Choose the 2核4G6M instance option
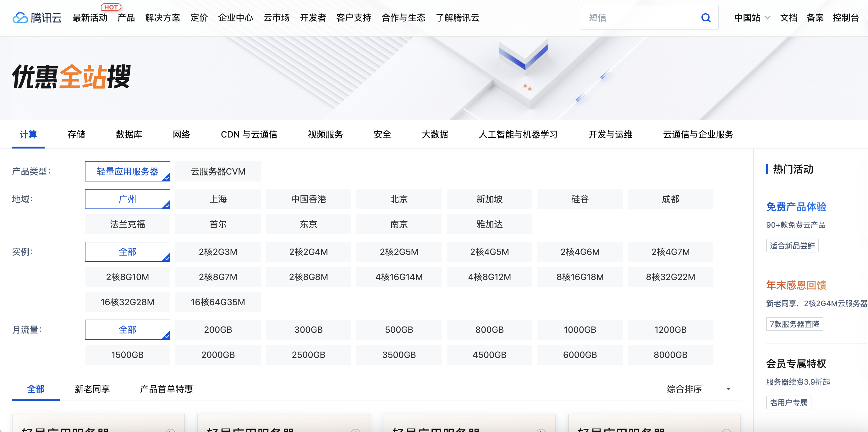The height and width of the screenshot is (432, 868). [580, 252]
